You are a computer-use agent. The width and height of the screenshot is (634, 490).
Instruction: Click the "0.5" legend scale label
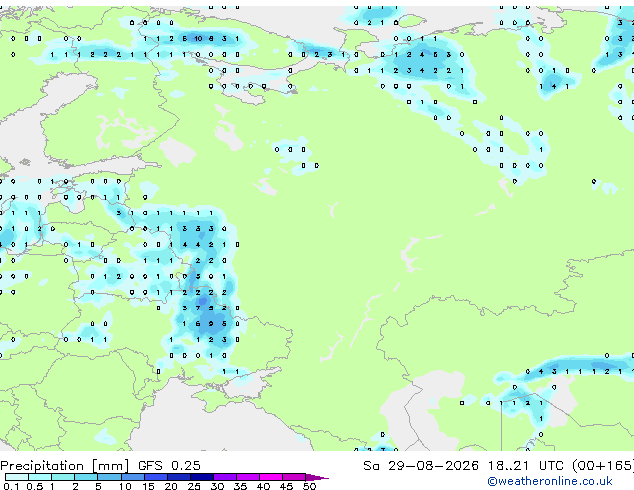coord(35,486)
